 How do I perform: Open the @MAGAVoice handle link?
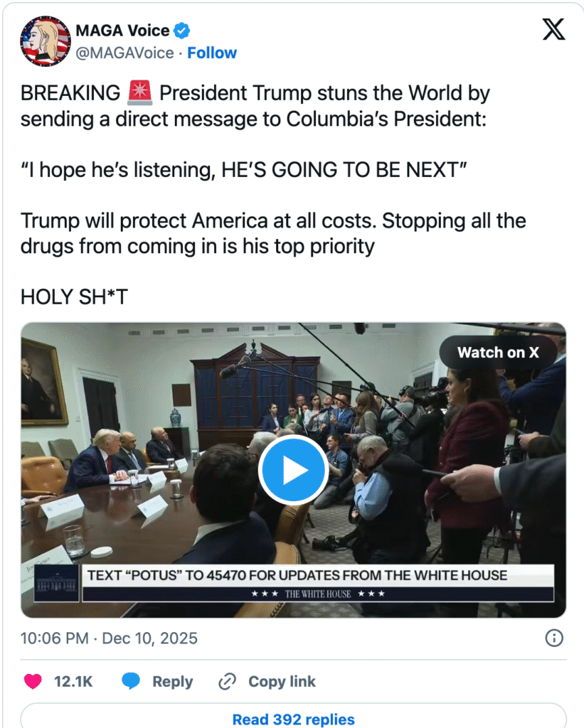125,53
